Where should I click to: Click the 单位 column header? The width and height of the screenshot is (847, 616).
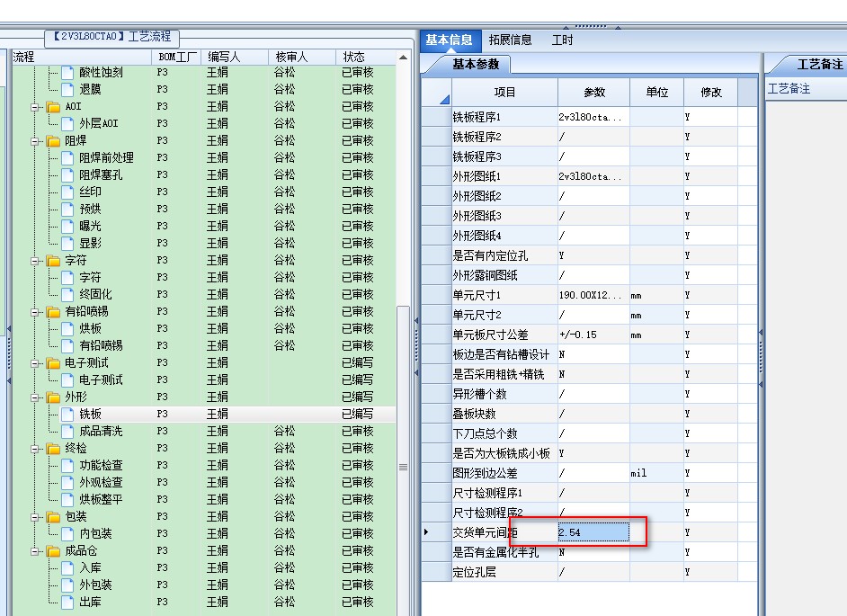point(657,93)
